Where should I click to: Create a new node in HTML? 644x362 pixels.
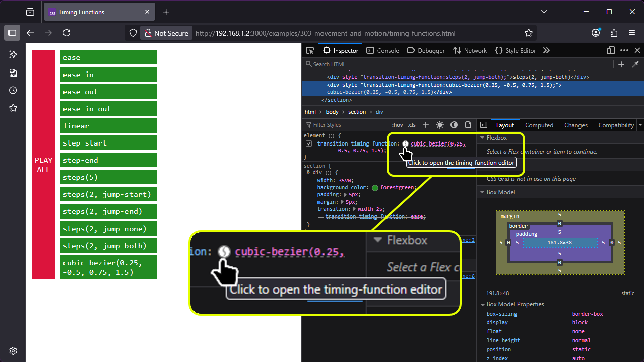[621, 64]
